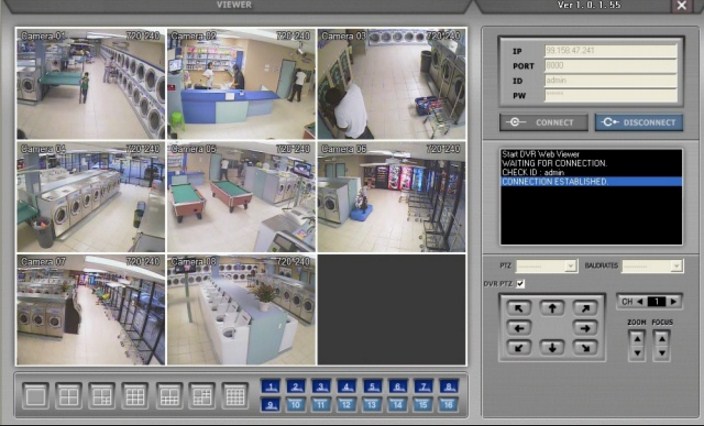Select 'CHECK ID : admin' log line
The image size is (704, 426).
click(533, 172)
